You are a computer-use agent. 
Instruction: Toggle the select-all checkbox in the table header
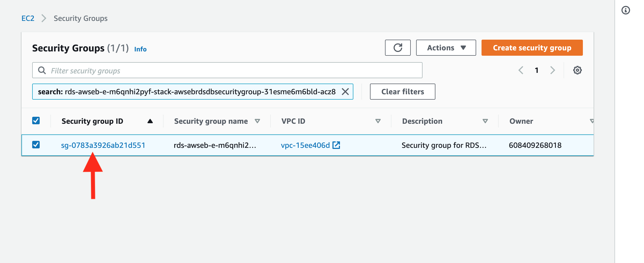point(36,121)
